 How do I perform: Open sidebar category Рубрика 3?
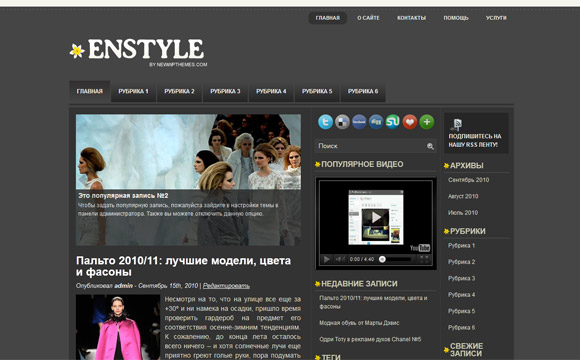click(x=461, y=278)
